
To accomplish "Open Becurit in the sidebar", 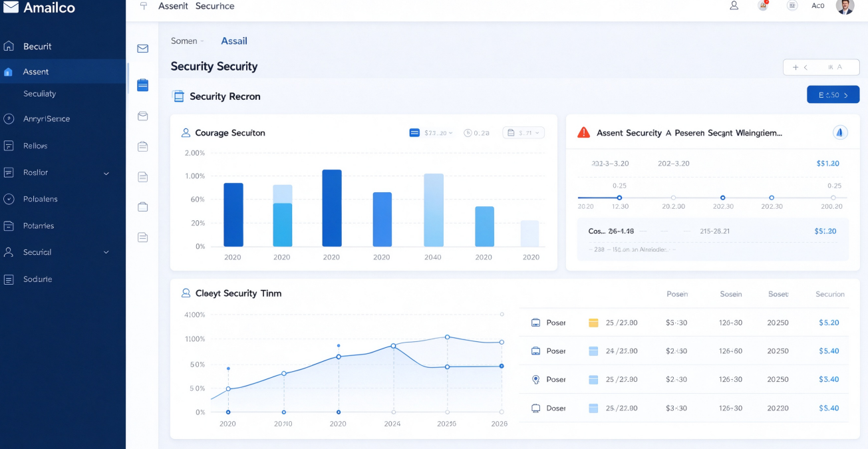I will tap(37, 47).
